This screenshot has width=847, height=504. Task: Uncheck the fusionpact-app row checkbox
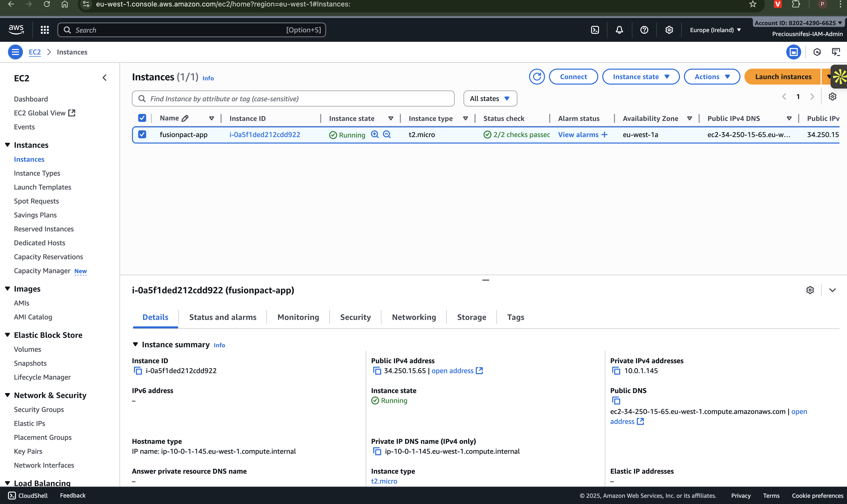[x=142, y=135]
